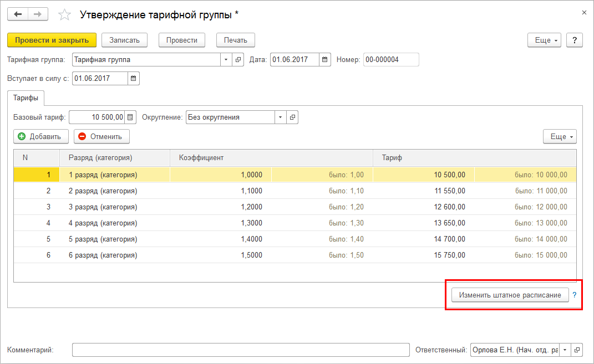Click the Отменить button with red icon
Viewport: 594px width, 364px height.
coord(101,137)
